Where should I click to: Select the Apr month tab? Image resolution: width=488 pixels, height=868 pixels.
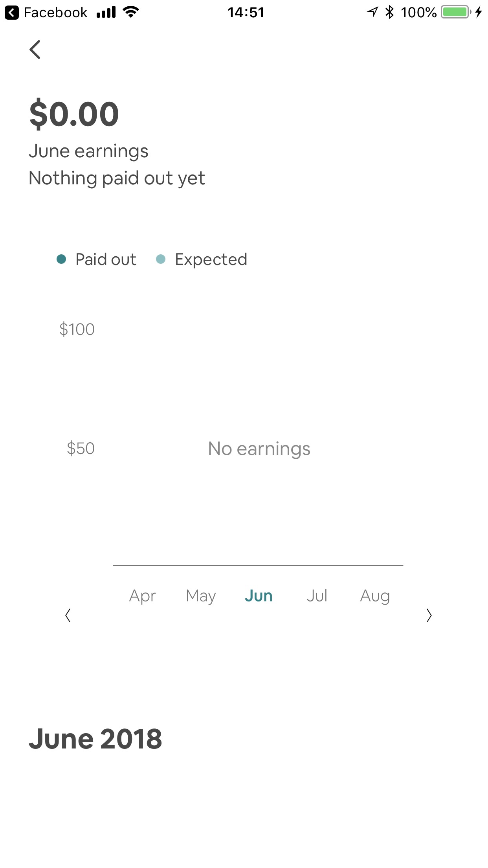tap(142, 596)
